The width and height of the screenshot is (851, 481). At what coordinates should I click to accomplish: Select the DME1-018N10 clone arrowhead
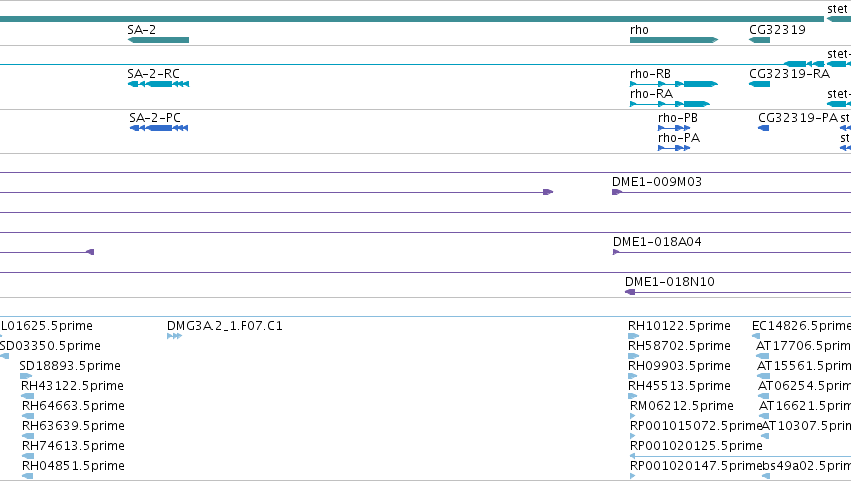630,292
